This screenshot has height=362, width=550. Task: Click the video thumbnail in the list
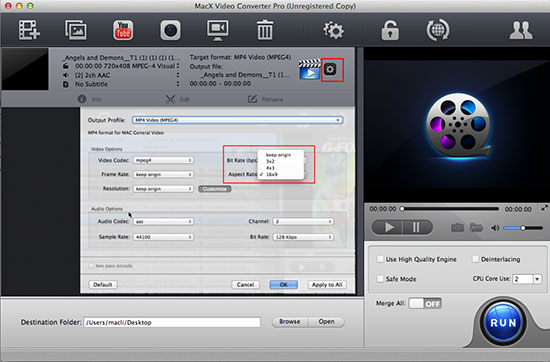(25, 69)
